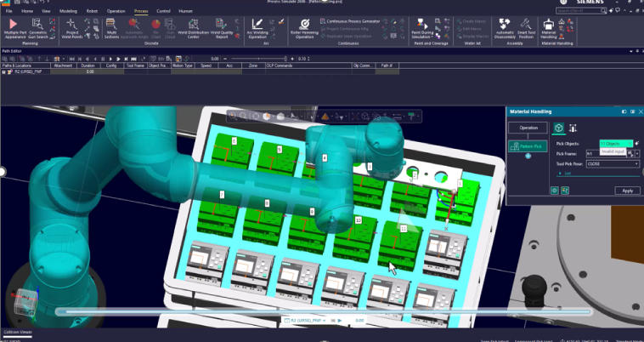644x342 pixels.
Task: Click Apply button in Material Handling
Action: click(x=627, y=191)
